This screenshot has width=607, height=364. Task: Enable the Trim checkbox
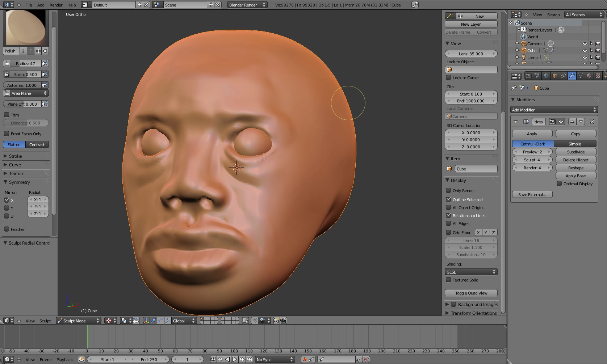point(7,115)
